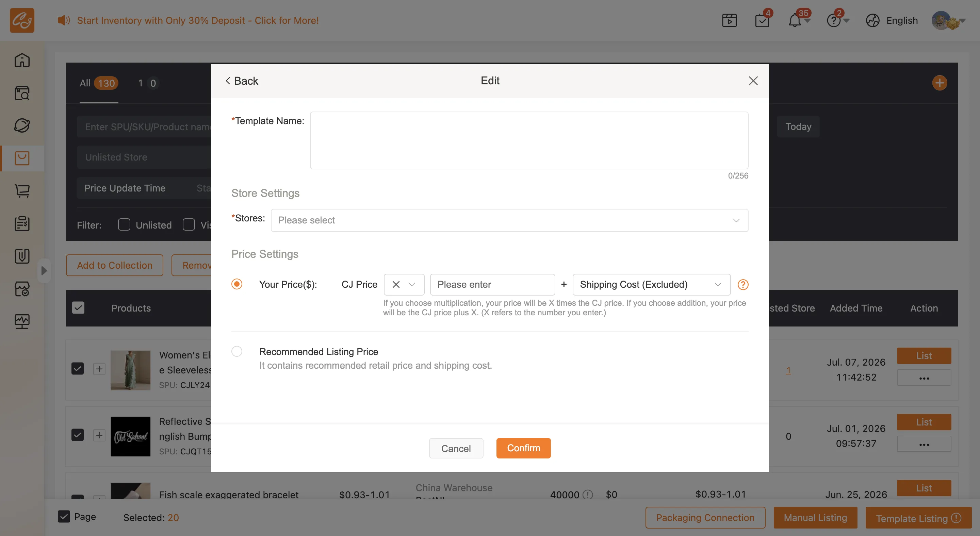The image size is (980, 536).
Task: Uncheck the Women's dress row checkbox
Action: click(78, 369)
